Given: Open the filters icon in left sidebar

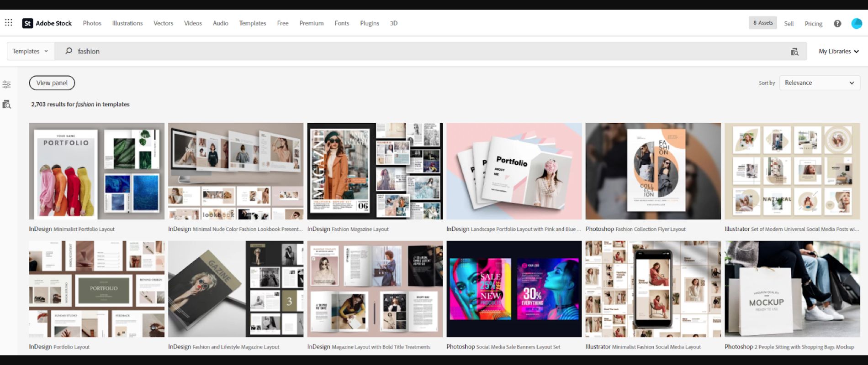Looking at the screenshot, I should (x=6, y=84).
